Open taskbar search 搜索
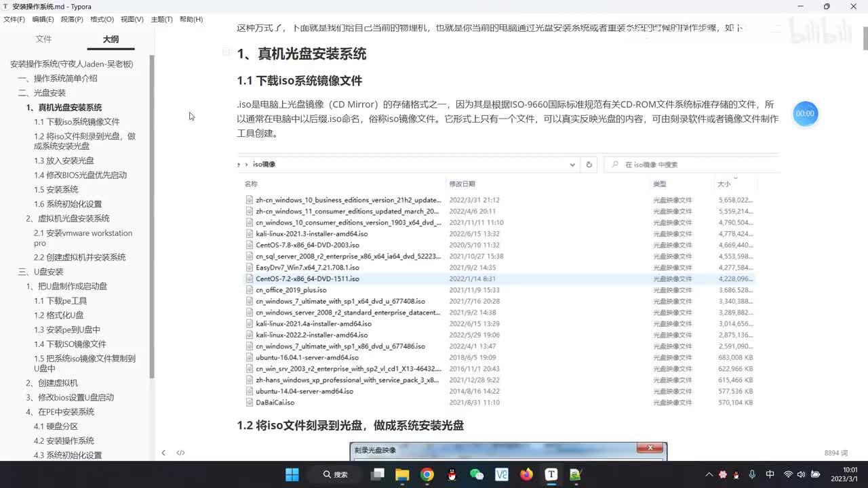Screen dimensions: 868x488 tap(336, 474)
